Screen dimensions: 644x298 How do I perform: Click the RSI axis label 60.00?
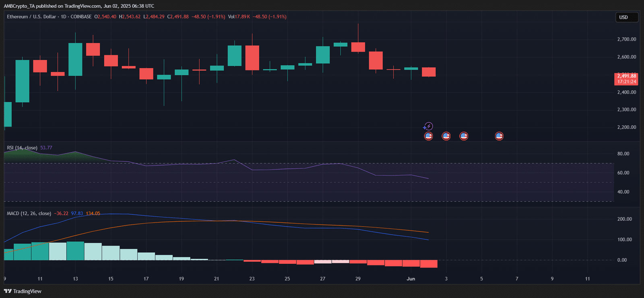point(623,173)
